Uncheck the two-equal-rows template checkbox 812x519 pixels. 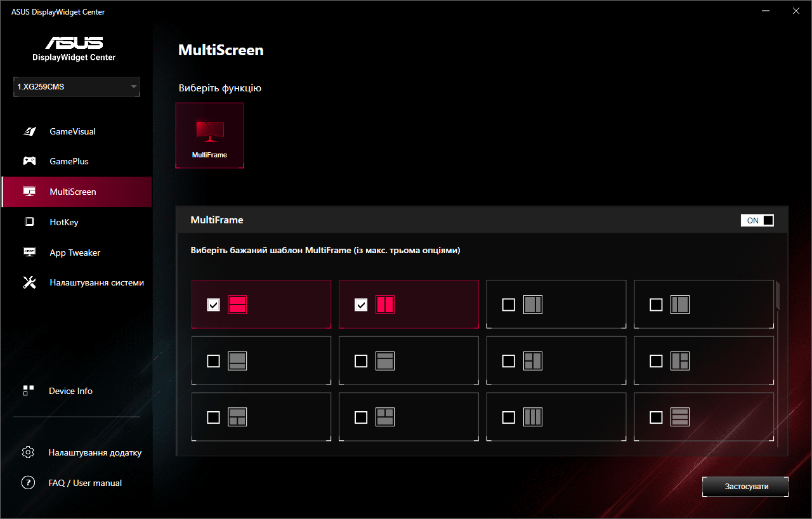coord(214,305)
